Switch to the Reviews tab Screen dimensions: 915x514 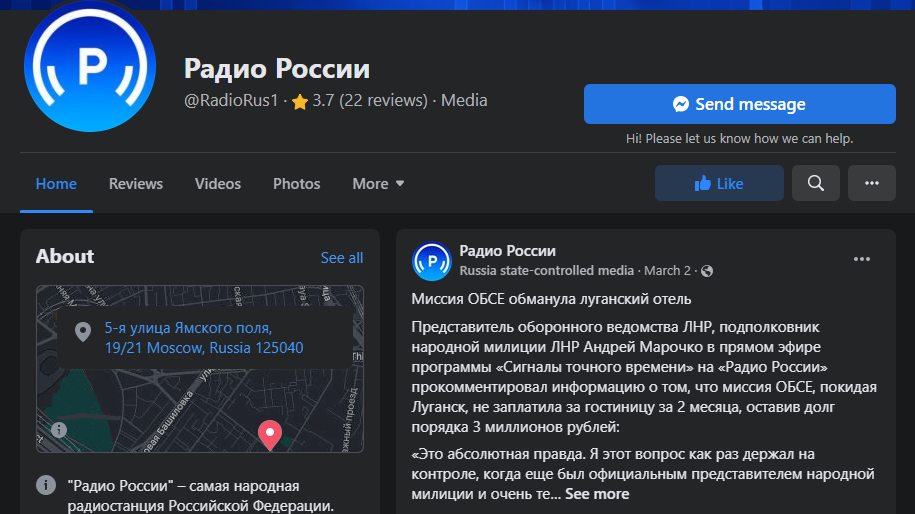(x=136, y=184)
